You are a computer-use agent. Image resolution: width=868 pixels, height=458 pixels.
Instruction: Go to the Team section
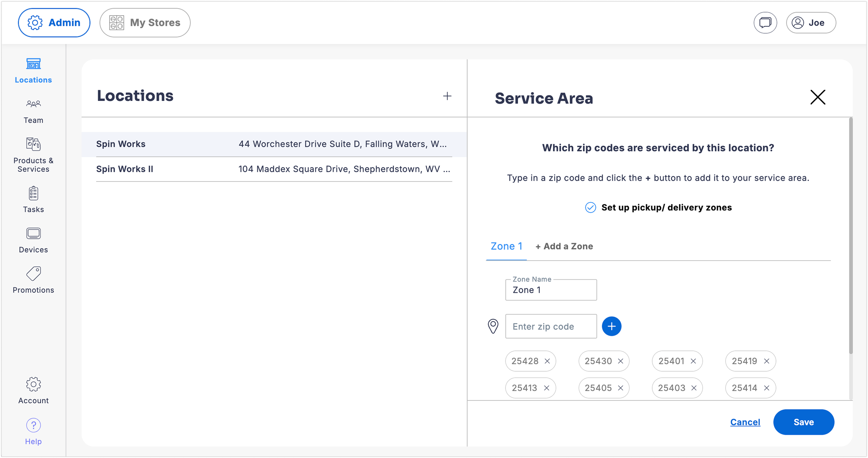click(33, 111)
